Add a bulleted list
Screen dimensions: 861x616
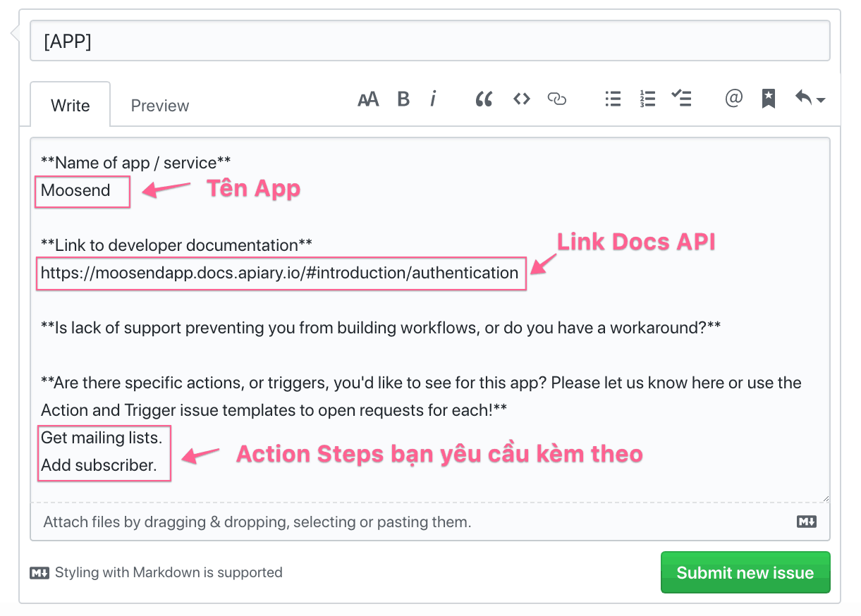613,99
